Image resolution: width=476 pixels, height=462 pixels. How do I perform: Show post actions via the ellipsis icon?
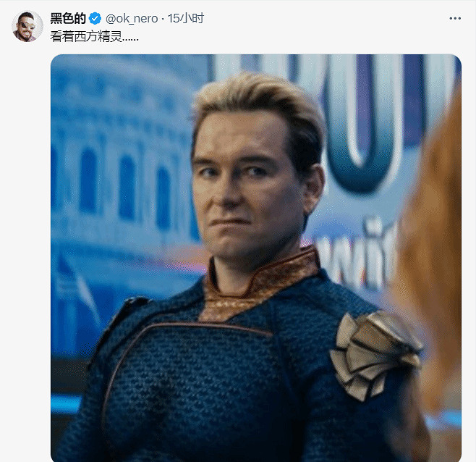click(454, 18)
